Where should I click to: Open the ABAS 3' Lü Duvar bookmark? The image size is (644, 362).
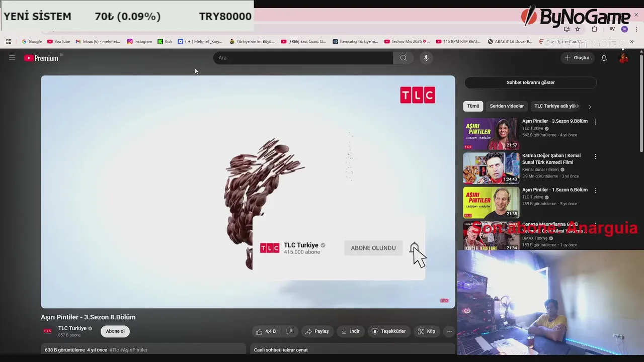[510, 42]
